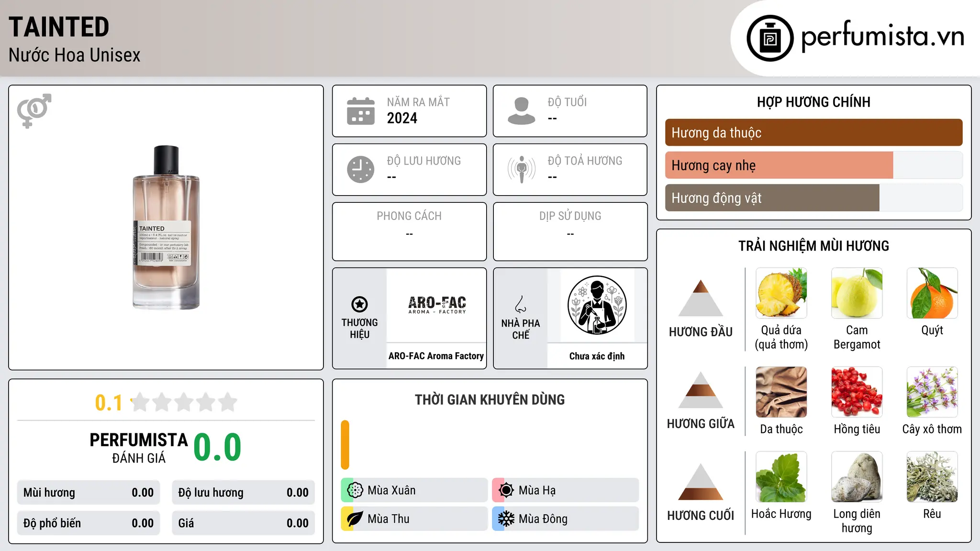
Task: Open the Quýt mandarin note image
Action: (932, 293)
